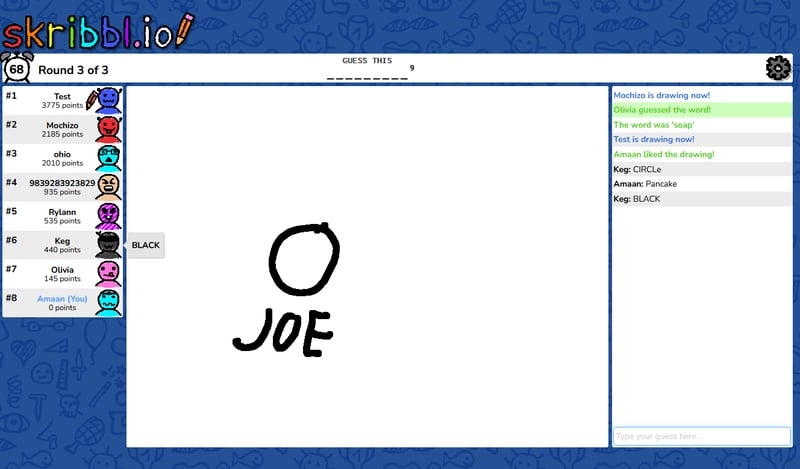
Task: Click Amaan's cyan avatar
Action: [109, 303]
